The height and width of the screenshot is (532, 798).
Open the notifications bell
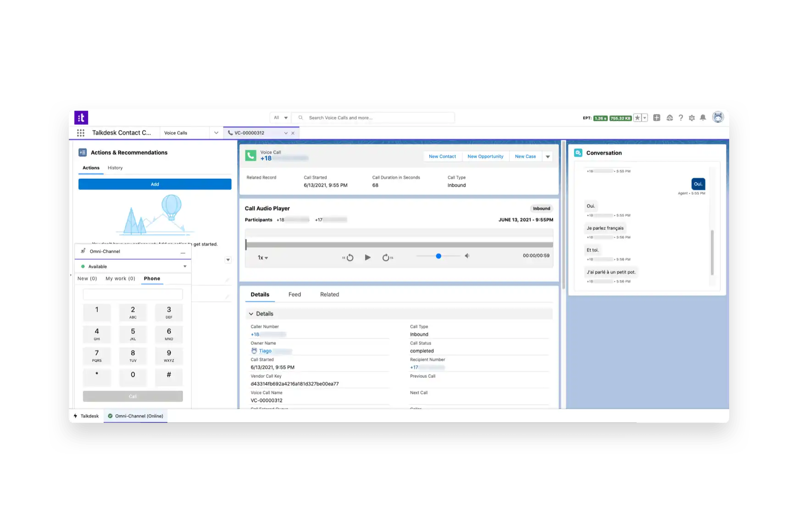point(703,118)
